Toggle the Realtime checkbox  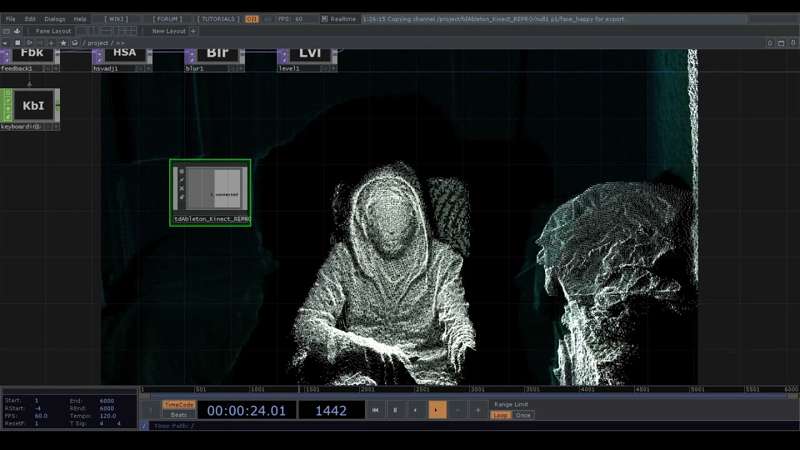324,19
